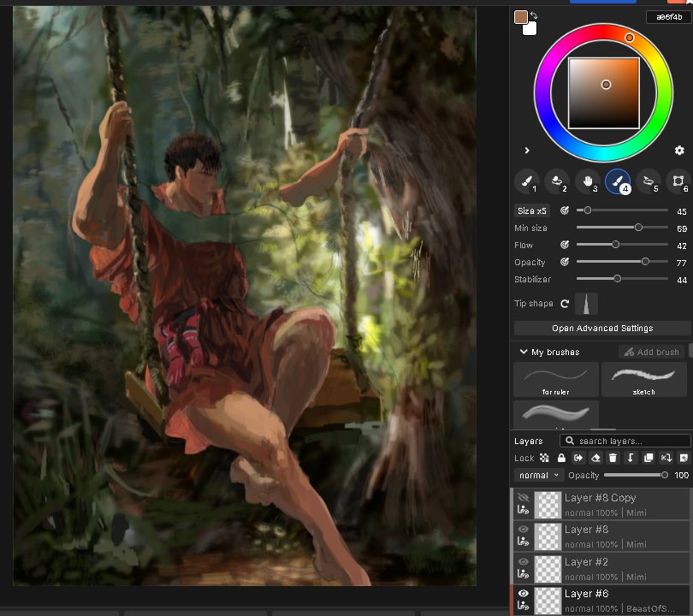Viewport: 693px width, 616px height.
Task: Click the owner icon under Layer #8 Copy eye
Action: coord(524,510)
